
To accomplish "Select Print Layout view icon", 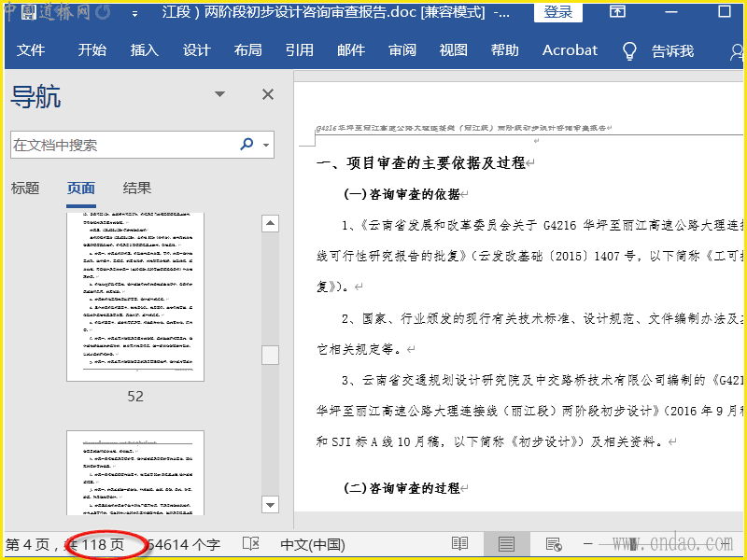I will coord(506,544).
